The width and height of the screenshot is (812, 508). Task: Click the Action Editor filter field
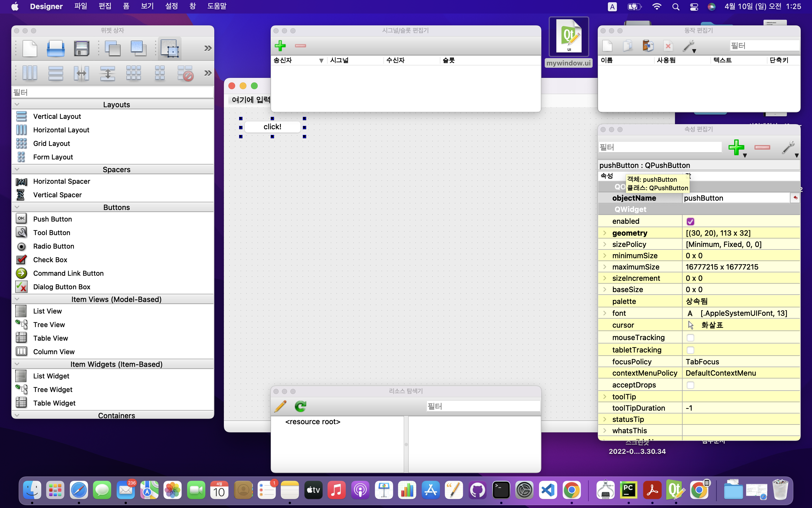[764, 45]
